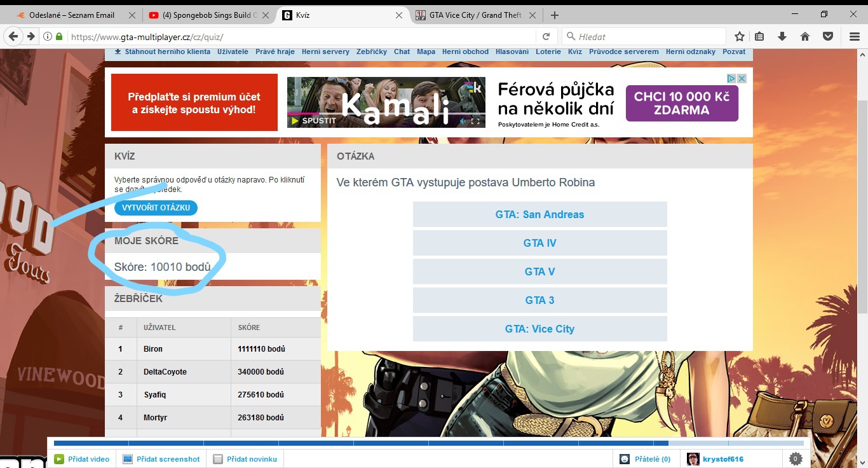Click the Hledat search box
Screen dimensions: 868x468
[644, 37]
